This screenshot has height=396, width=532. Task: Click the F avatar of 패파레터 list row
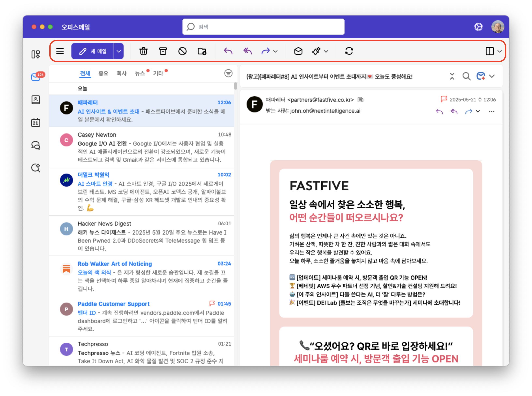[66, 108]
